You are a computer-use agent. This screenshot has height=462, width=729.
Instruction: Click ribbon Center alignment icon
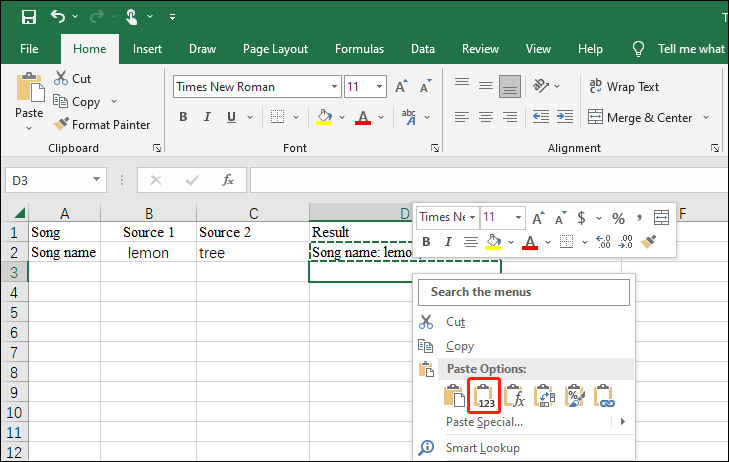coord(486,117)
